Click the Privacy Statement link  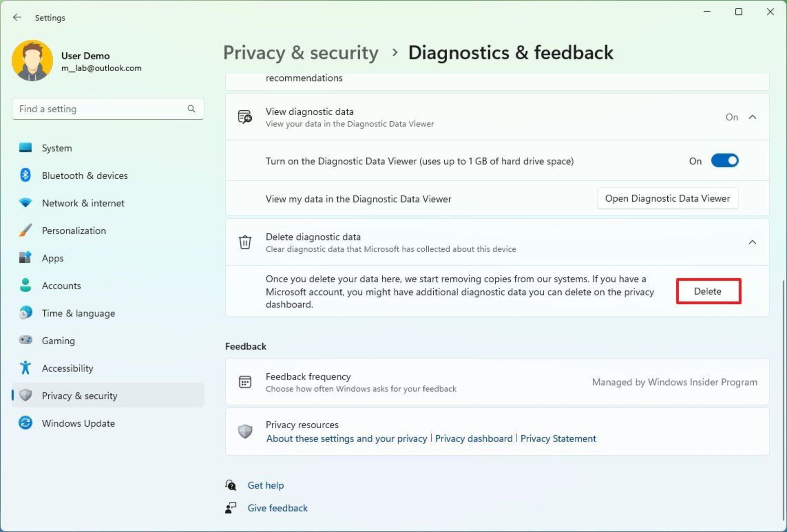(558, 438)
